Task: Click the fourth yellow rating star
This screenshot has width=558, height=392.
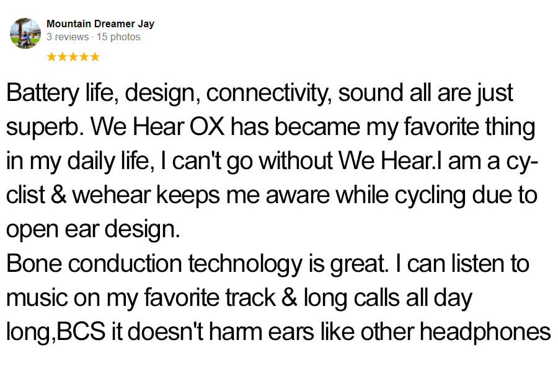Action: (x=84, y=57)
